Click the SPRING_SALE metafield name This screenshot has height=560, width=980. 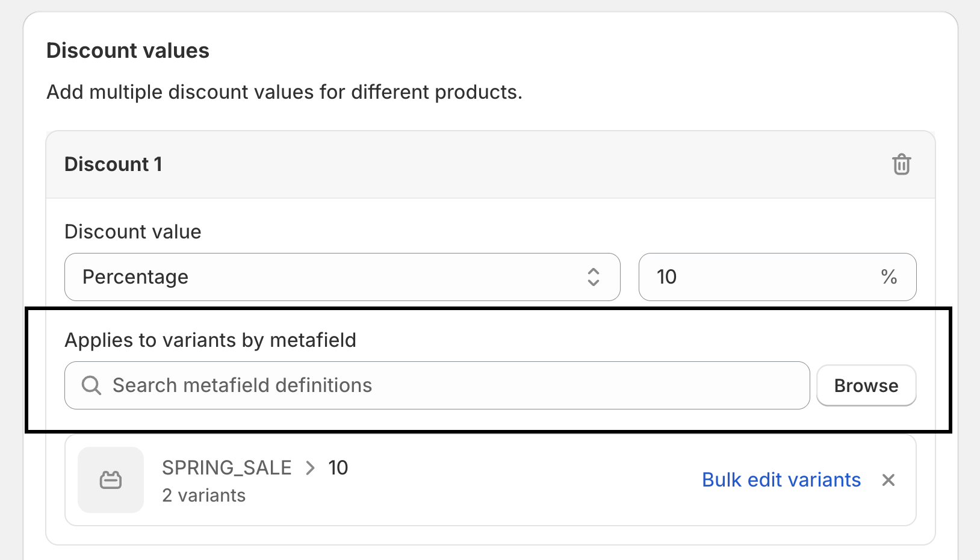227,468
